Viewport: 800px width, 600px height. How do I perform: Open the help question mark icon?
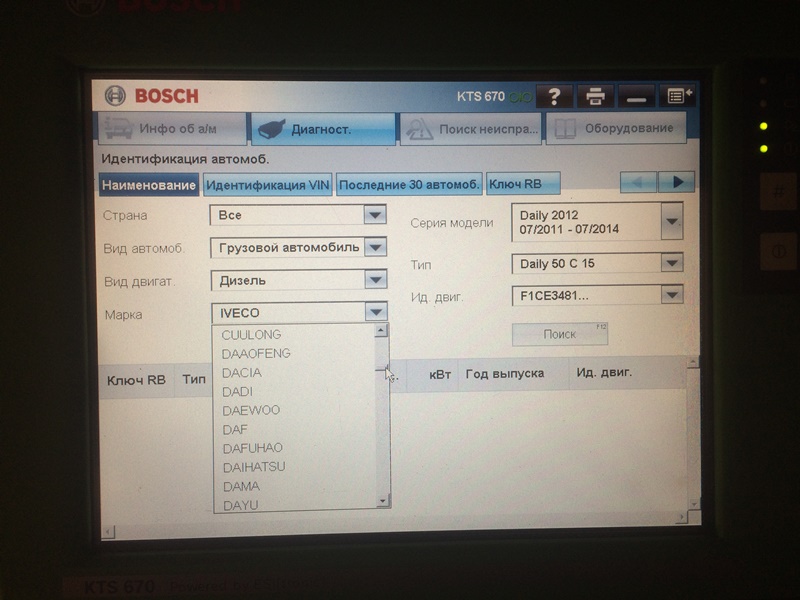click(x=555, y=96)
